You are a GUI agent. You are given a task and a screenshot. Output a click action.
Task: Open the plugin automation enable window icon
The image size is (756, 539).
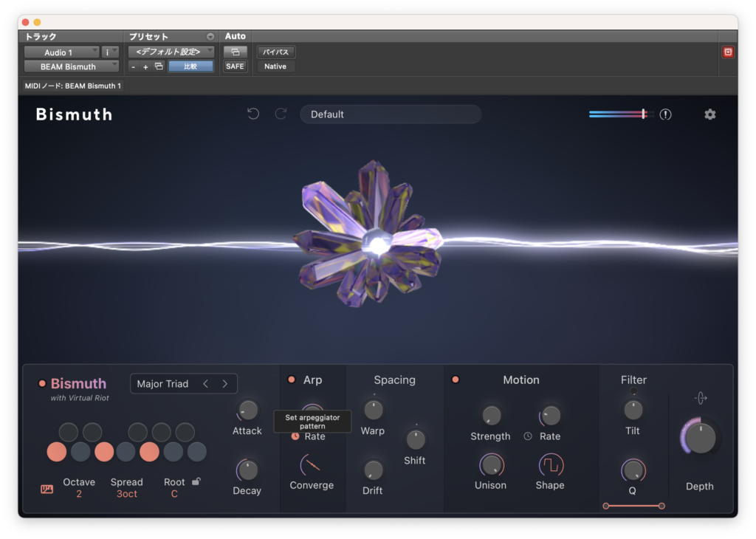[x=236, y=52]
